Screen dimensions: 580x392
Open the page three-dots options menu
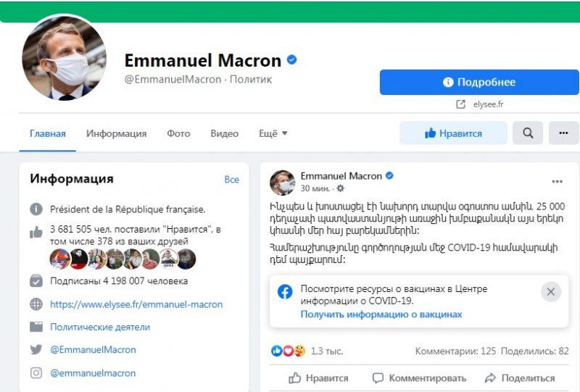[x=563, y=133]
